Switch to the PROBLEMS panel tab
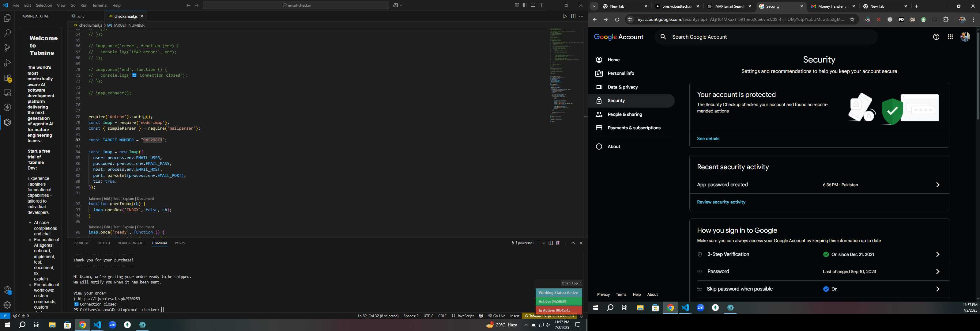Image resolution: width=980 pixels, height=331 pixels. tap(82, 243)
